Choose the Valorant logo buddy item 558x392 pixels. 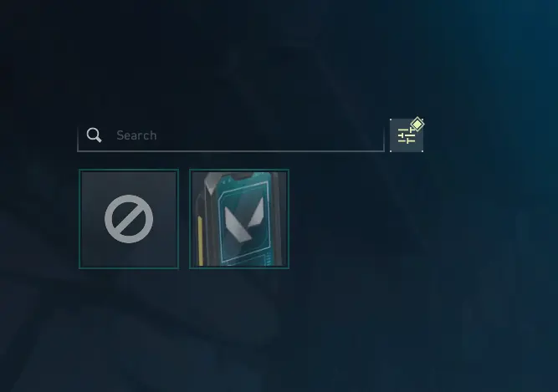click(x=239, y=219)
